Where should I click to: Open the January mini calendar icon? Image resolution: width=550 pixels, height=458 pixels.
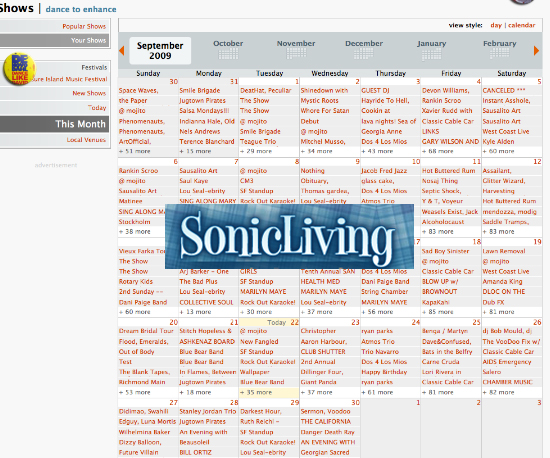pyautogui.click(x=431, y=54)
